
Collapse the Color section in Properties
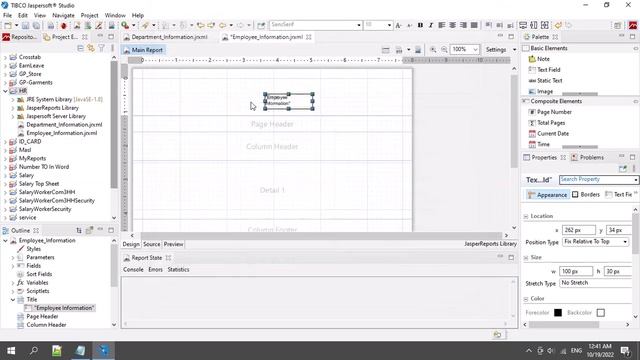(526, 299)
